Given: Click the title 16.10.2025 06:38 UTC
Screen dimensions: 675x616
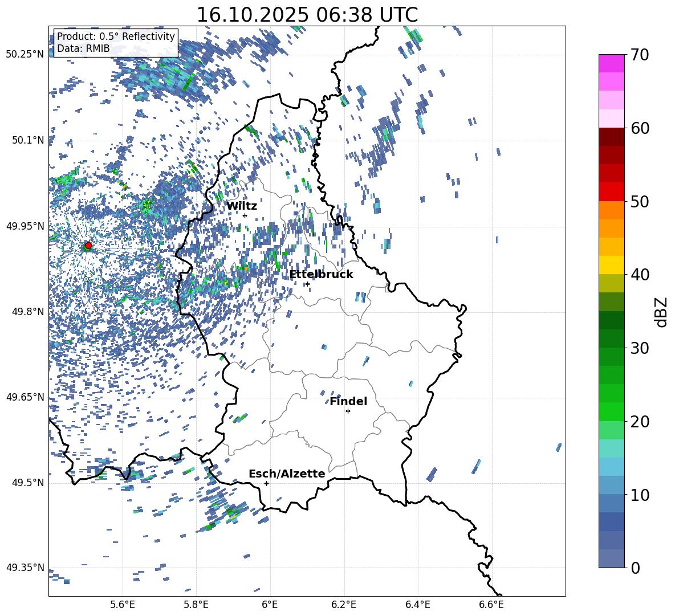Looking at the screenshot, I should click(x=307, y=15).
